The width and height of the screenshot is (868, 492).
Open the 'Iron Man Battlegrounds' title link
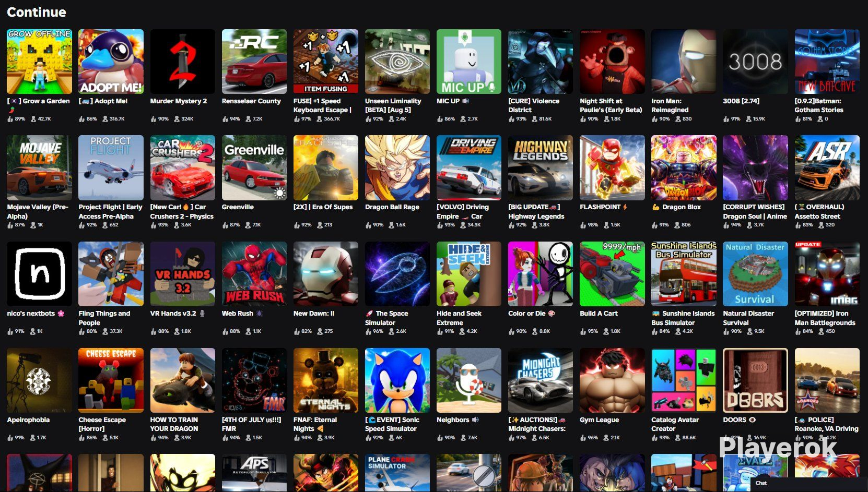coord(825,318)
